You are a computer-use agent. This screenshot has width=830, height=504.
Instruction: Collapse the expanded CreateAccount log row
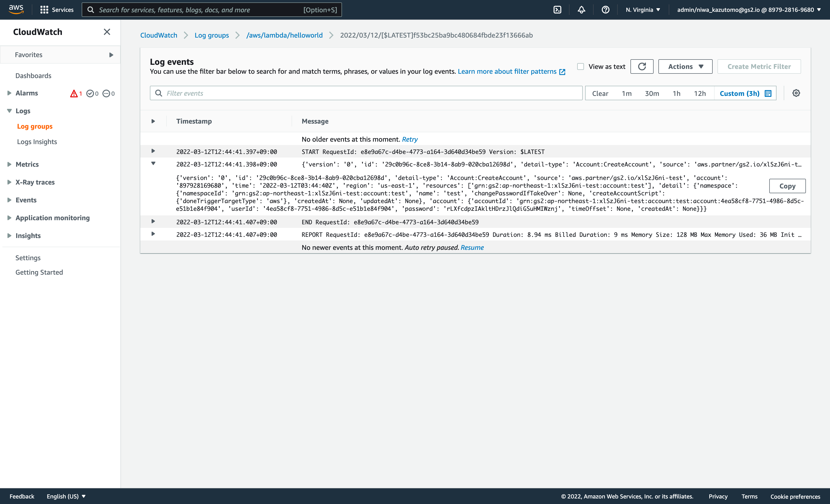153,163
